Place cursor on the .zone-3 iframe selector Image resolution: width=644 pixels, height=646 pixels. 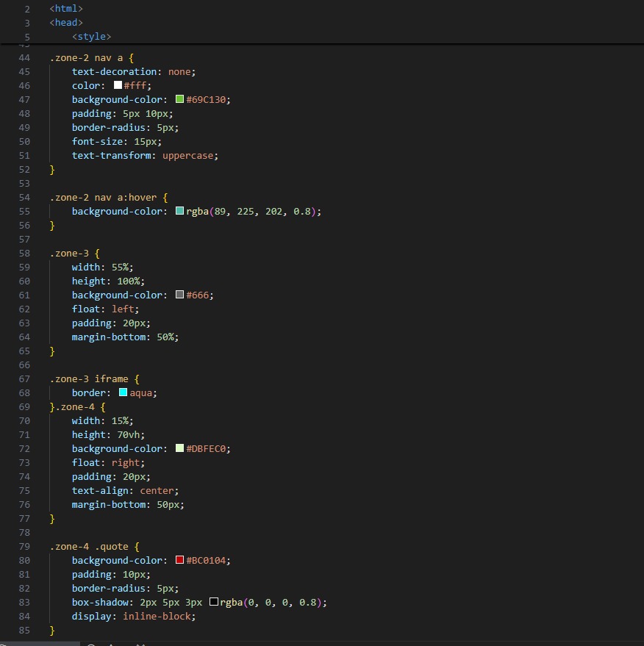[x=89, y=379]
